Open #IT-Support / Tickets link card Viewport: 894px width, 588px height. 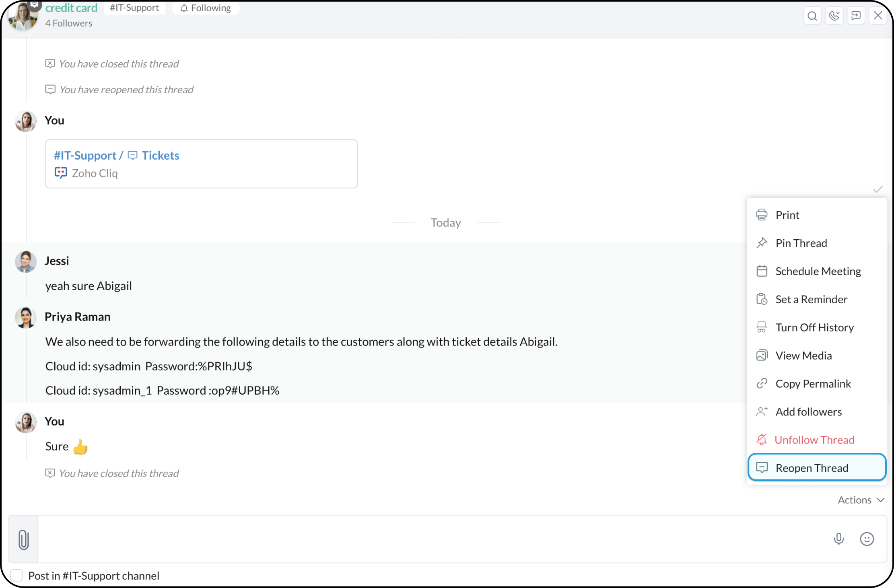pyautogui.click(x=201, y=164)
